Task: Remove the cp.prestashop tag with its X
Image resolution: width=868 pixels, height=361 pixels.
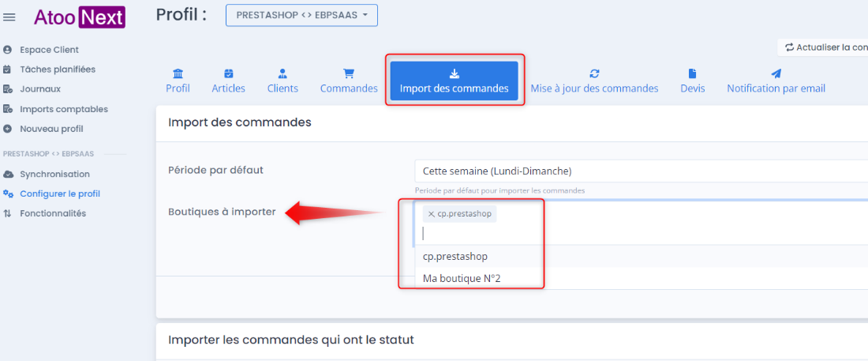Action: (x=431, y=214)
